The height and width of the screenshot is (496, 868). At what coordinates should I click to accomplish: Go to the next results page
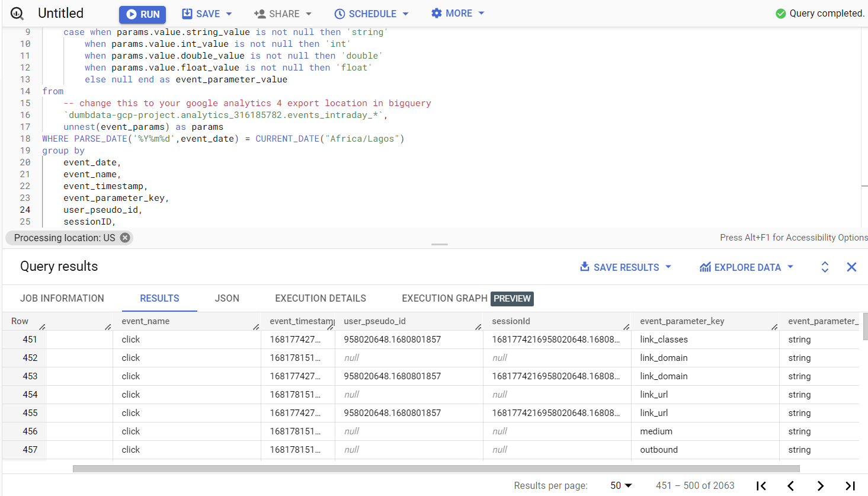pyautogui.click(x=820, y=485)
